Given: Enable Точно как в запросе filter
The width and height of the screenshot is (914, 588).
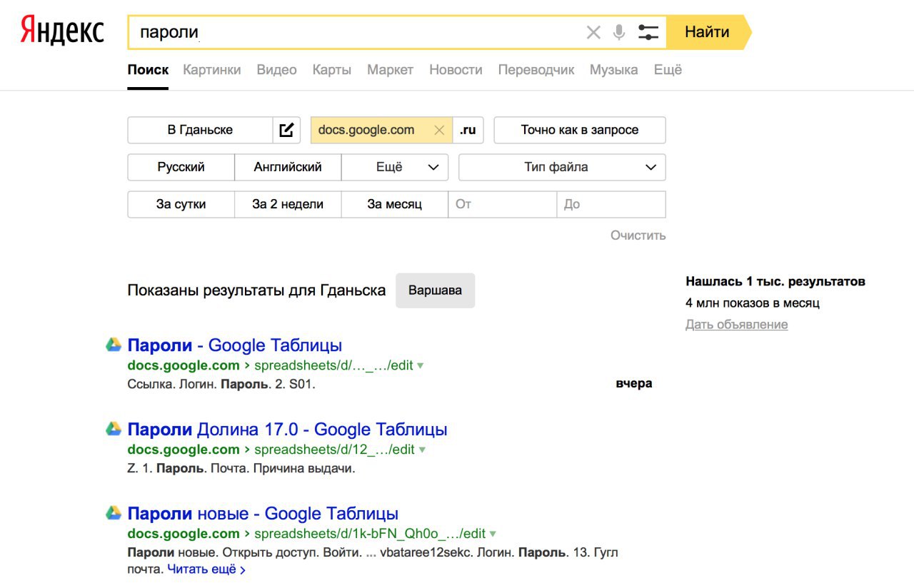Looking at the screenshot, I should [x=580, y=130].
